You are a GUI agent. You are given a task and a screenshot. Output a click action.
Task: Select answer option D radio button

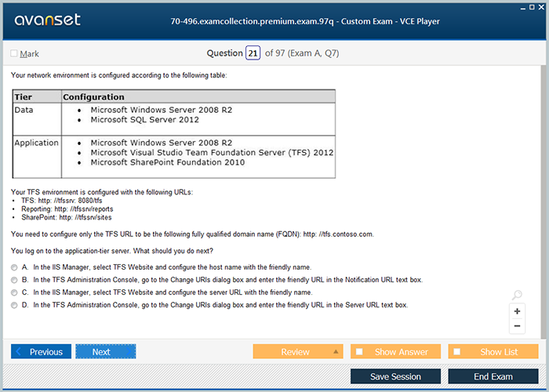coord(14,305)
